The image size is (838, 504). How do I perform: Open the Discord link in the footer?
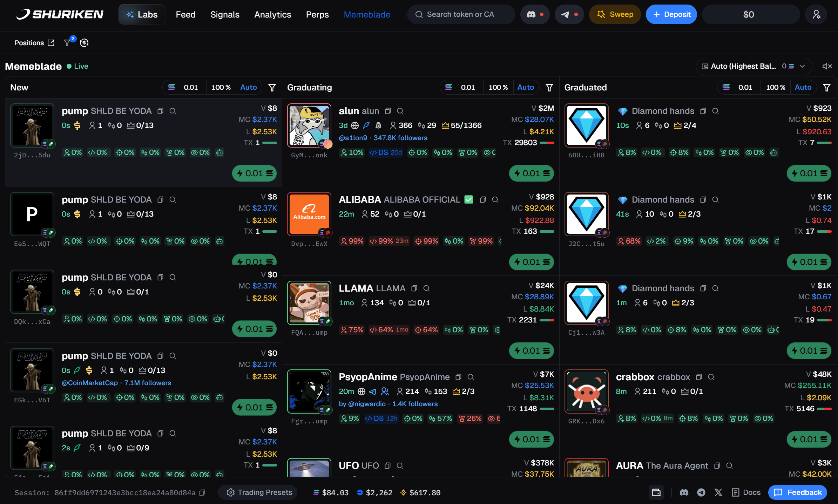[x=684, y=492]
